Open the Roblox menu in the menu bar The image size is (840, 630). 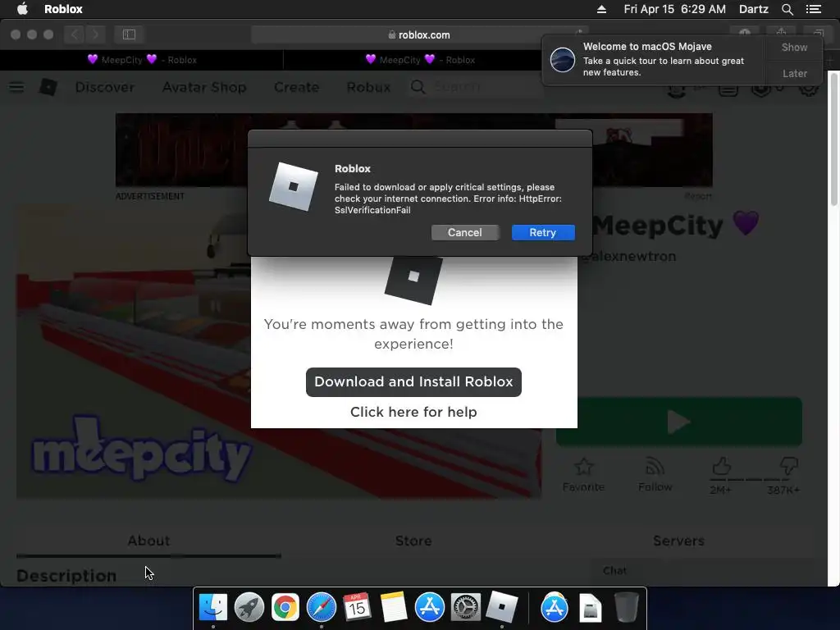[63, 9]
